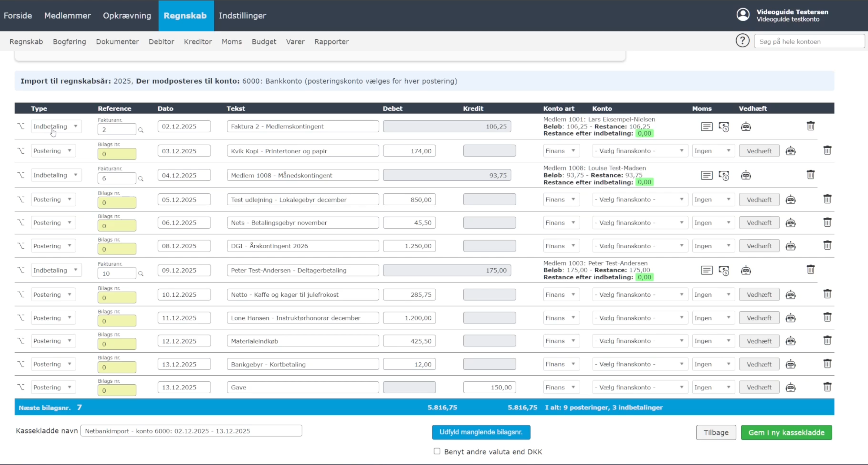The height and width of the screenshot is (465, 868).
Task: Delete the Kvik Kopi posting row
Action: tap(827, 150)
